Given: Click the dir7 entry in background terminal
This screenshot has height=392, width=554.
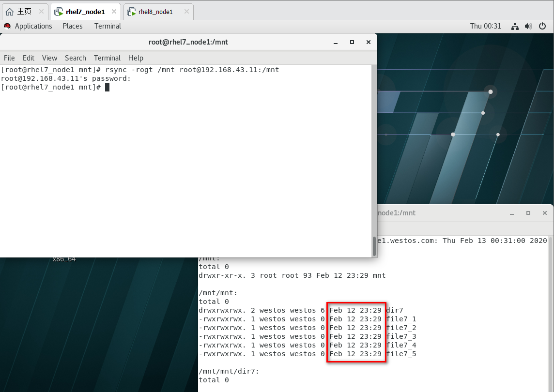Looking at the screenshot, I should pyautogui.click(x=395, y=310).
